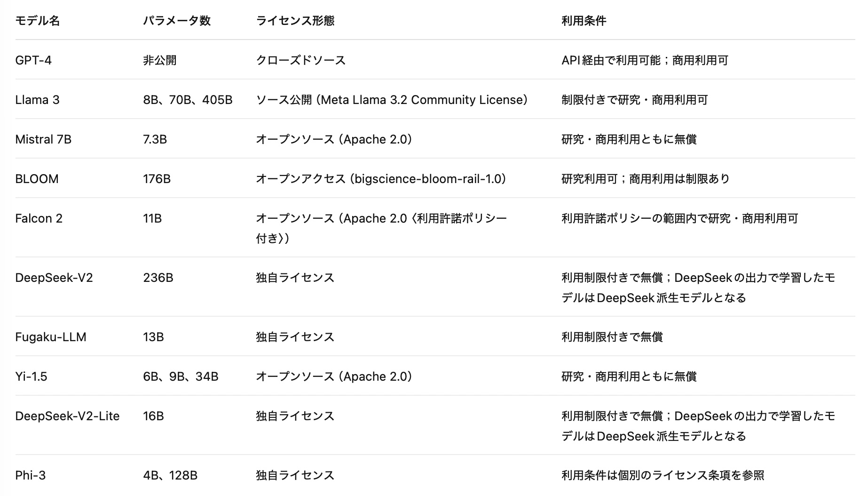Click the 利用条件 column header
Image resolution: width=868 pixels, height=496 pixels.
coord(584,21)
